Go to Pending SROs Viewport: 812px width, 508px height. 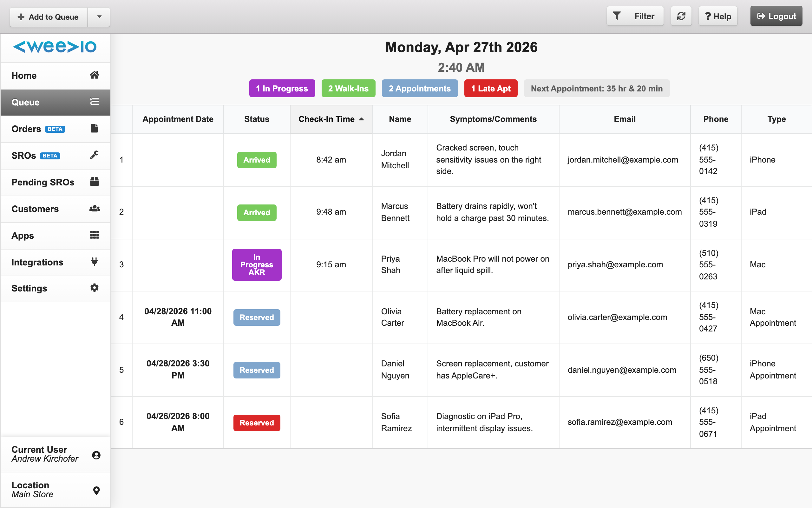[x=56, y=182]
